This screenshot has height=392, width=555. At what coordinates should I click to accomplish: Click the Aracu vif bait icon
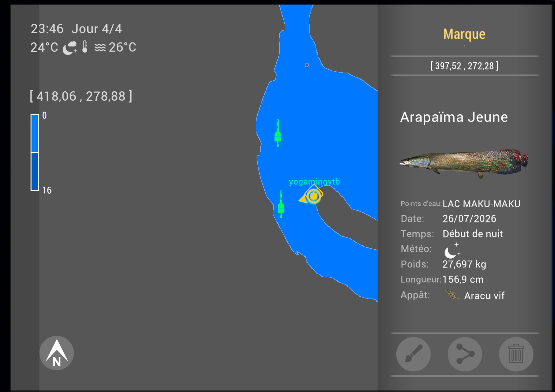click(452, 295)
